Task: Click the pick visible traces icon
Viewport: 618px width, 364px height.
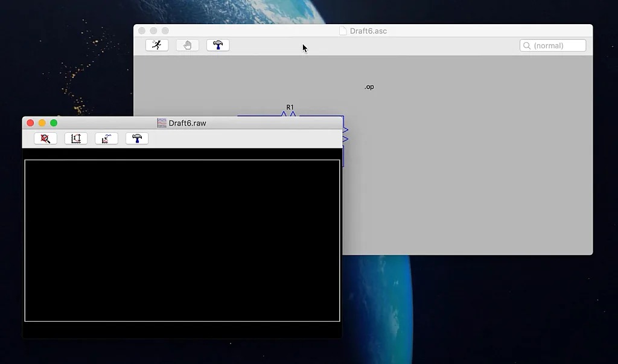Action: tap(106, 139)
